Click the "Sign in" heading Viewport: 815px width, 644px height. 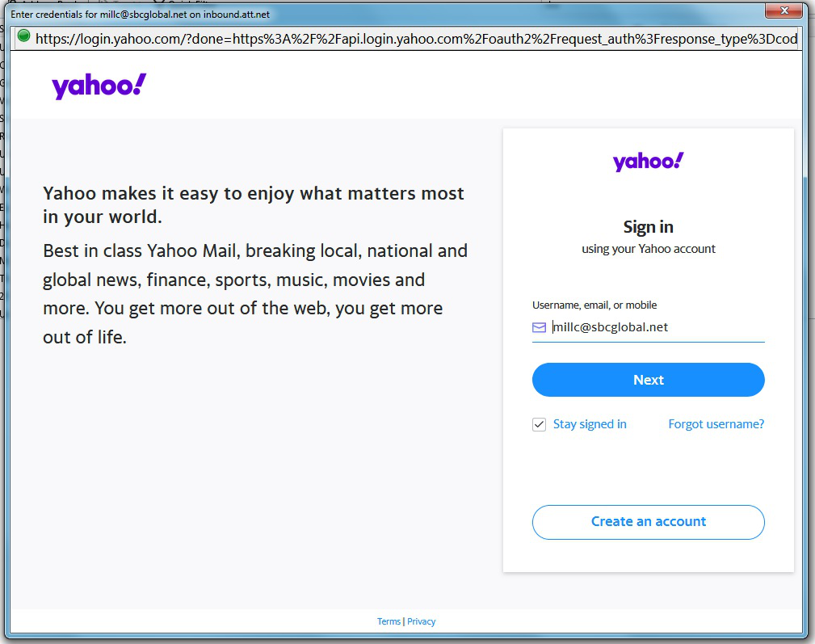[x=648, y=226]
